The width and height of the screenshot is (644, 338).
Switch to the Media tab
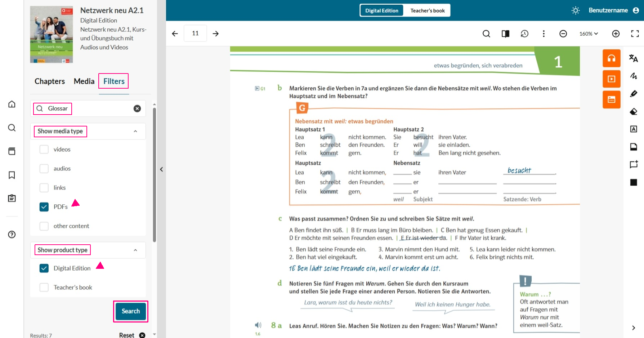point(84,81)
